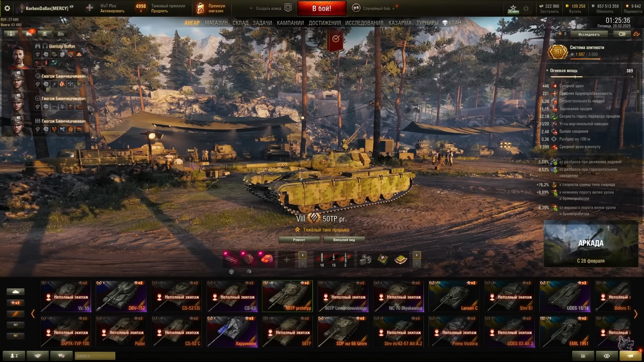Select the DBV-152 tank thumbnail
644x362 pixels.
(x=121, y=296)
